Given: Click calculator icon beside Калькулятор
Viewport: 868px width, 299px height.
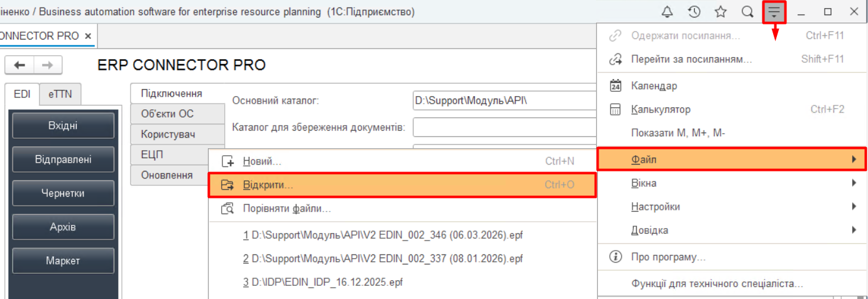Looking at the screenshot, I should 616,109.
